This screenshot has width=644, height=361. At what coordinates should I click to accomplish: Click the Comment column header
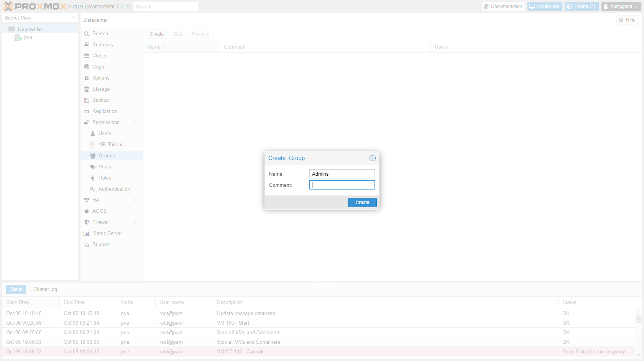(x=325, y=47)
